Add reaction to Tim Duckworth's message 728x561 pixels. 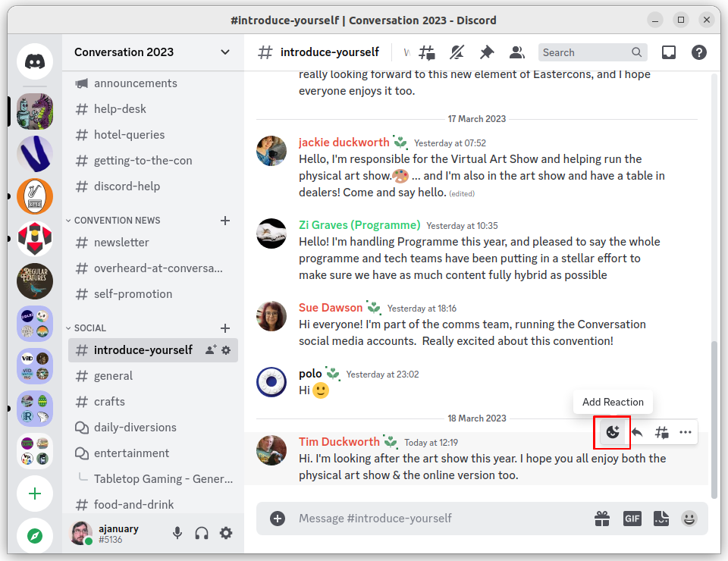tap(613, 432)
